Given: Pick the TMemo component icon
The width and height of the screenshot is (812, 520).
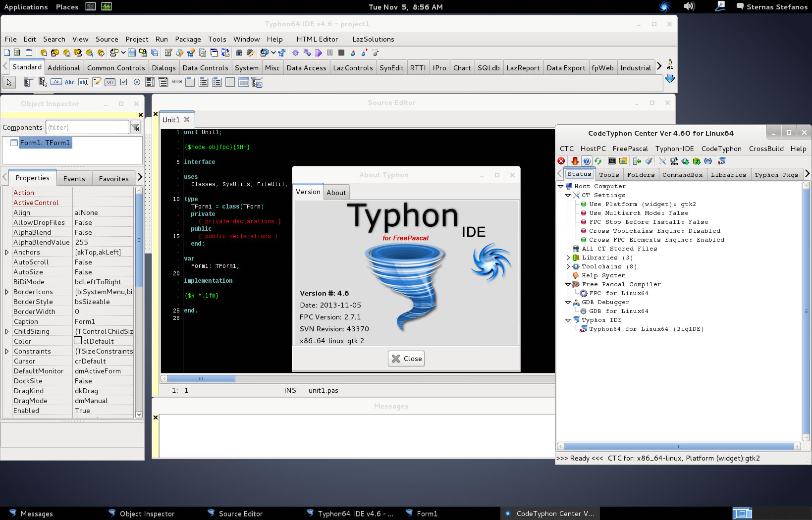Looking at the screenshot, I should pos(97,82).
